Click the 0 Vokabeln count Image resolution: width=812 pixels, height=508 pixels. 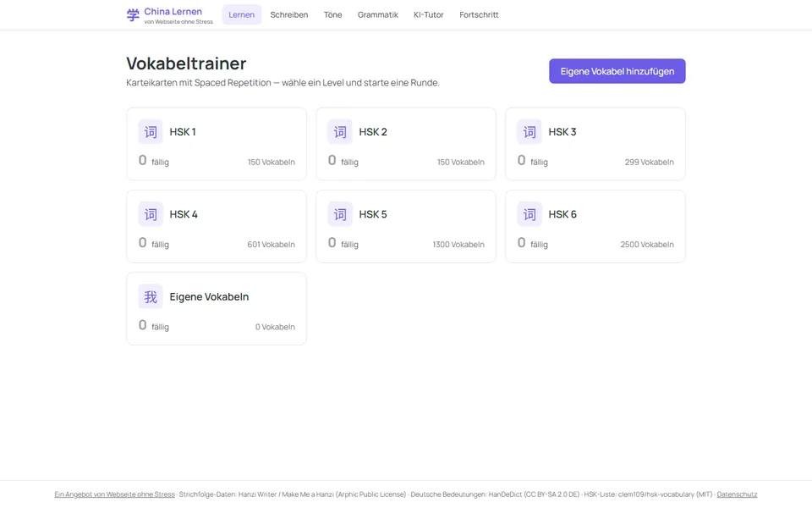pyautogui.click(x=275, y=327)
